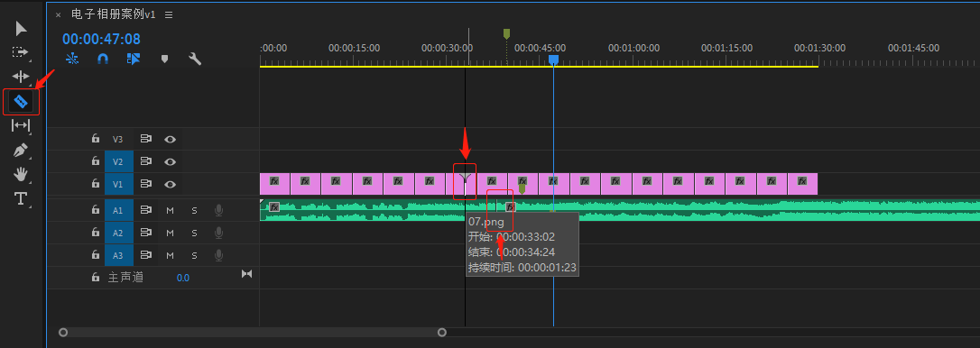Lock the A2 audio track
980x348 pixels.
pos(95,232)
